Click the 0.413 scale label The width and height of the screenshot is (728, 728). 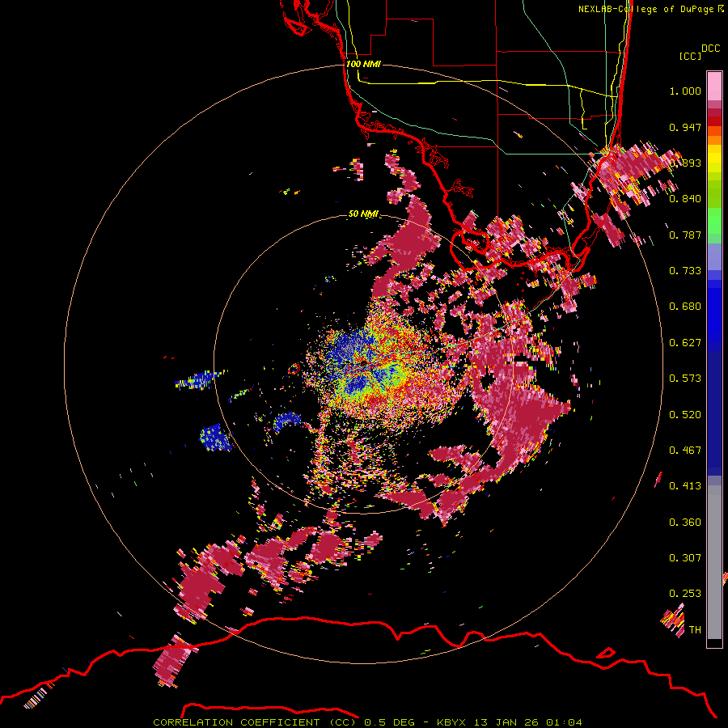point(685,486)
